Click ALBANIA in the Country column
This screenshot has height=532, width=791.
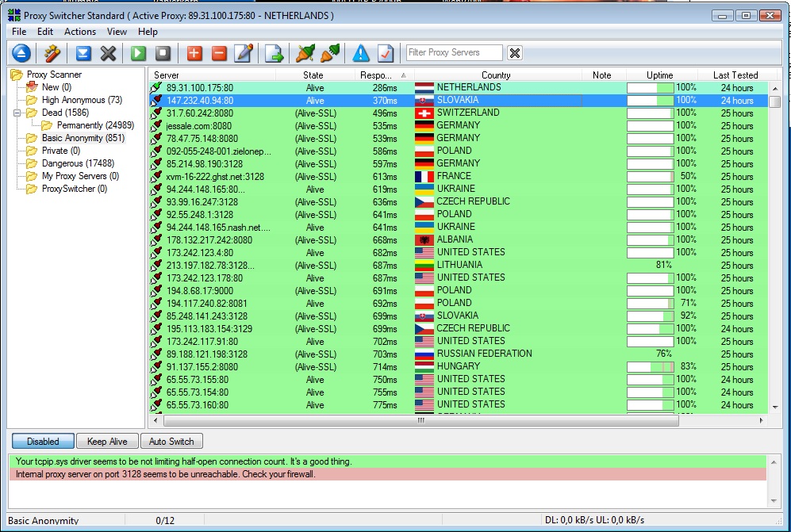click(x=455, y=239)
